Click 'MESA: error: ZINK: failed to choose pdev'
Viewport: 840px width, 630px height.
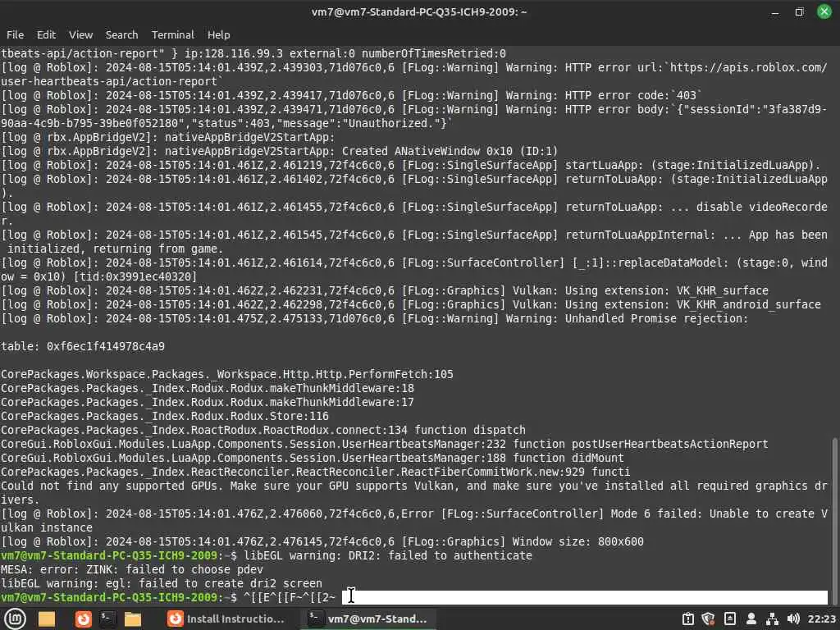click(132, 569)
